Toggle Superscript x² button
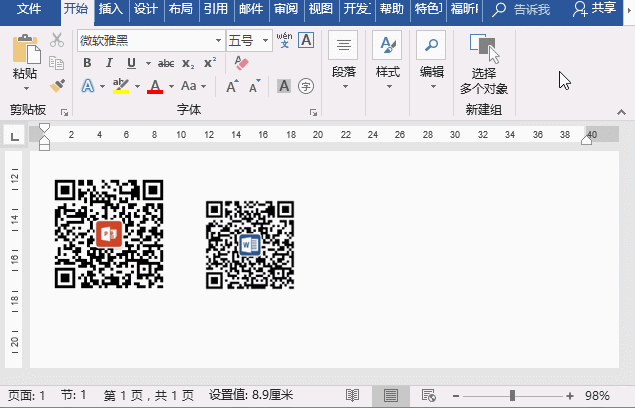Image resolution: width=635 pixels, height=408 pixels. click(210, 63)
